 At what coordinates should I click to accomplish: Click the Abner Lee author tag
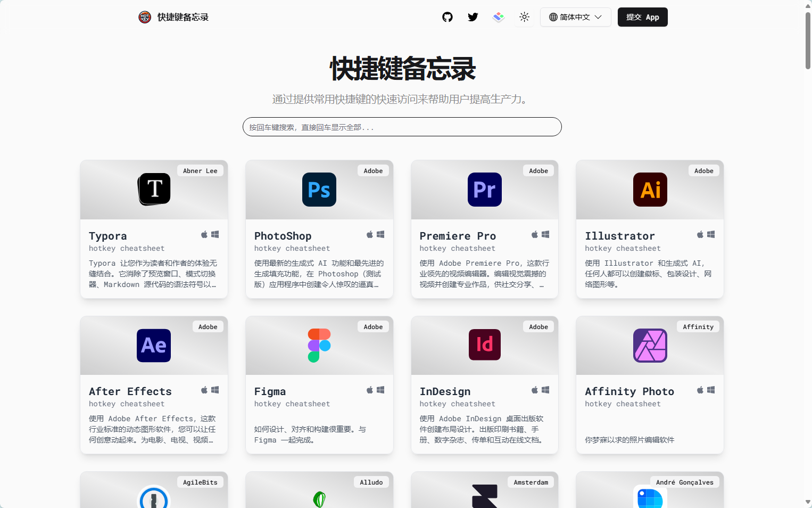[x=200, y=171]
